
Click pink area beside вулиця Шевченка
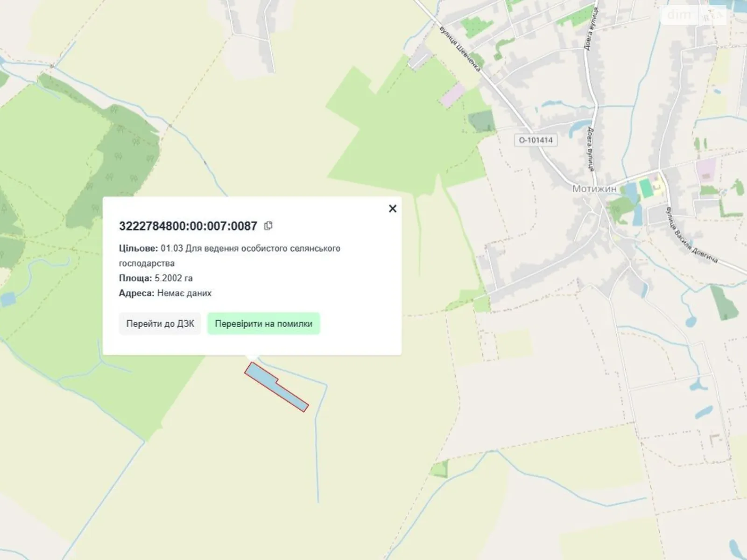(452, 95)
